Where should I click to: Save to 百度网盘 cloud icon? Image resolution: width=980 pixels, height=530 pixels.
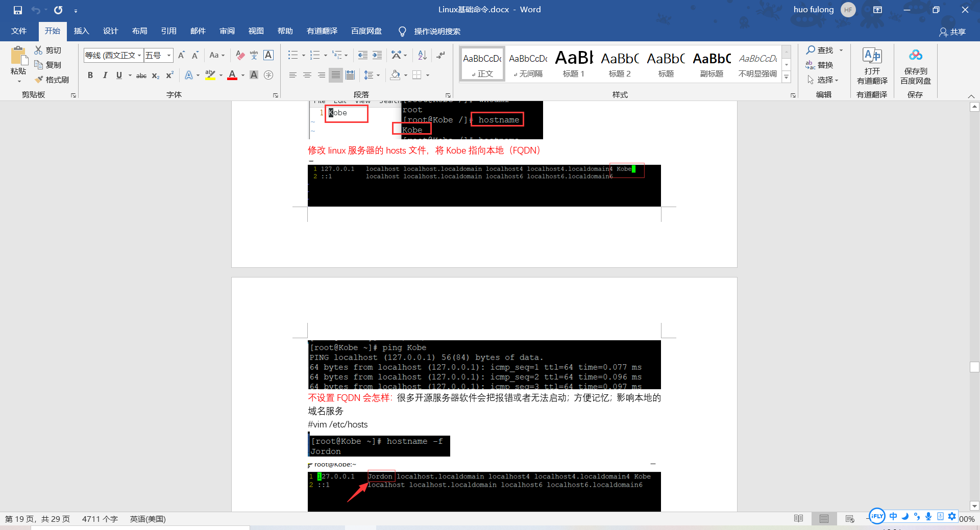[915, 66]
